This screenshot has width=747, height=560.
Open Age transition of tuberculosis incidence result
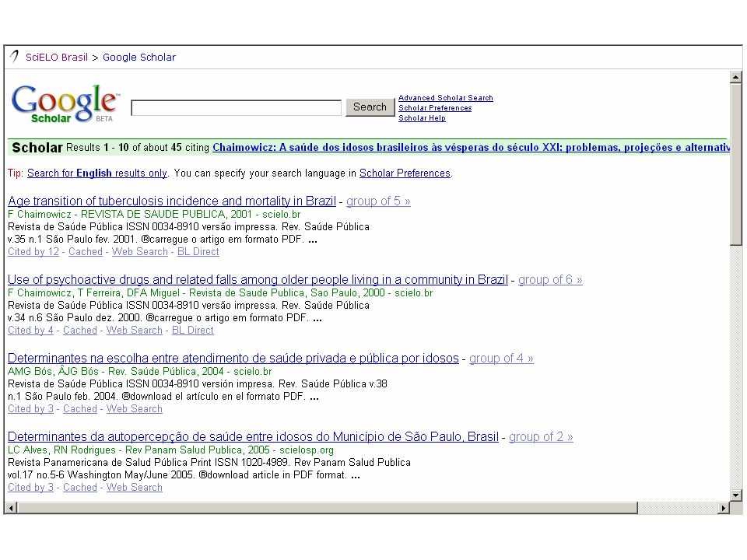(172, 201)
